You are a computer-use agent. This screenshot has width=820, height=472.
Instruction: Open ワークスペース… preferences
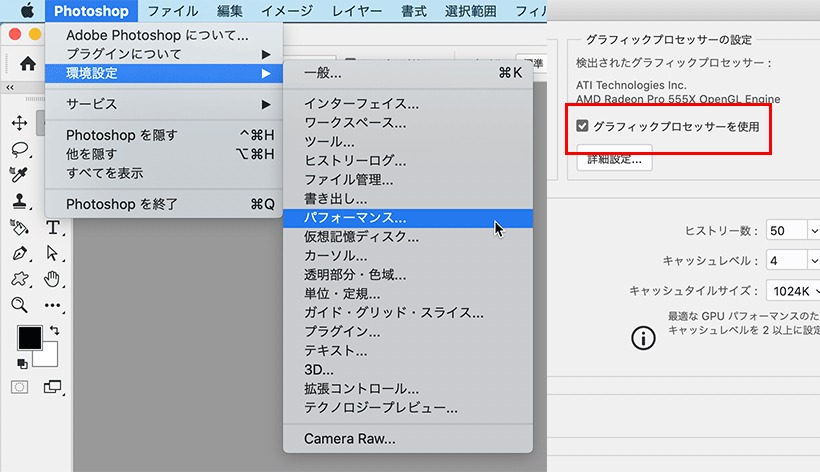[408, 123]
